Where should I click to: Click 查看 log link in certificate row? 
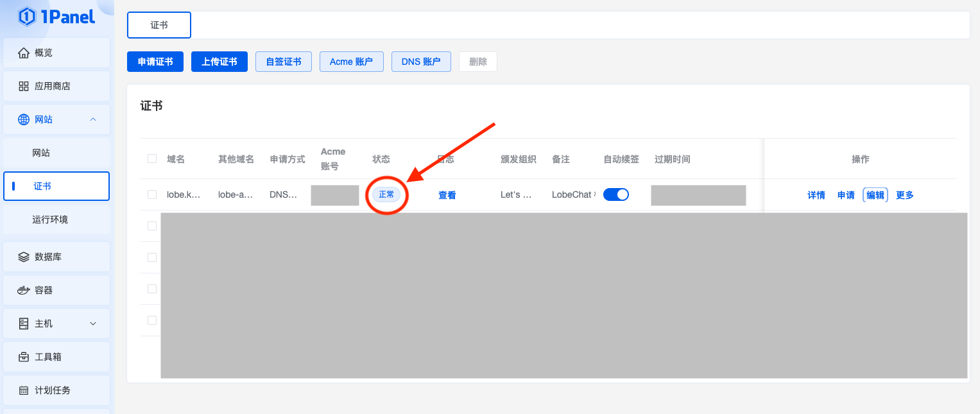click(447, 195)
